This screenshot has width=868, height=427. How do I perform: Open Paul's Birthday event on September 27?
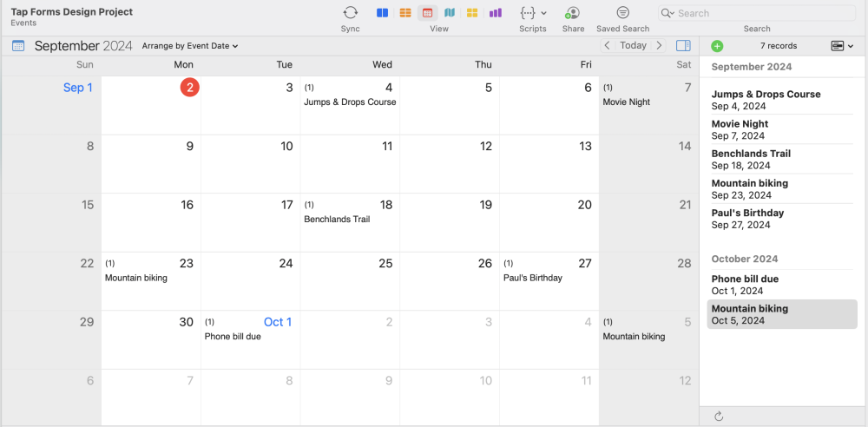click(533, 278)
